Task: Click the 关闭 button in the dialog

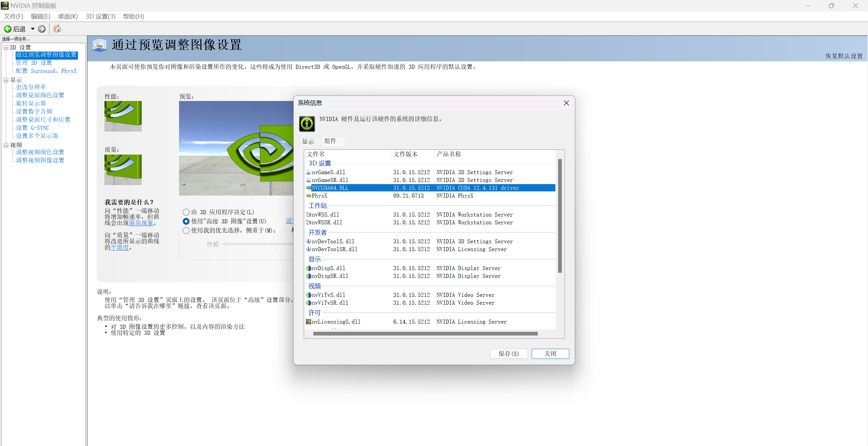Action: pyautogui.click(x=550, y=353)
